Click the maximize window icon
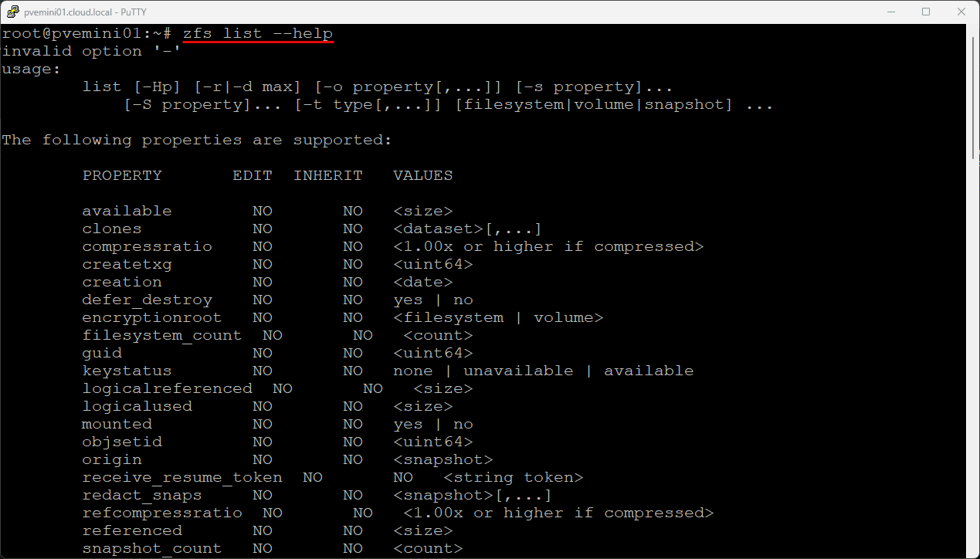980x559 pixels. pos(925,12)
